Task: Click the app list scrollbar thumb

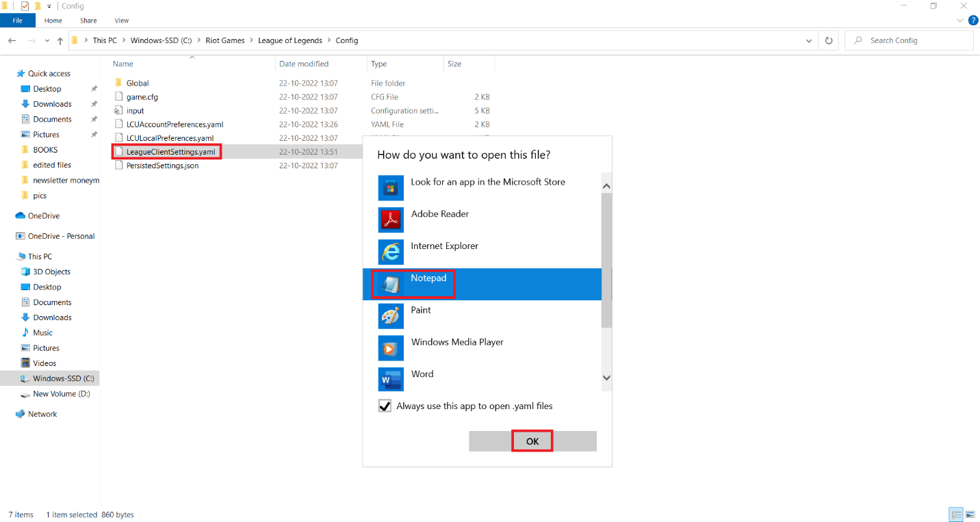Action: (606, 260)
